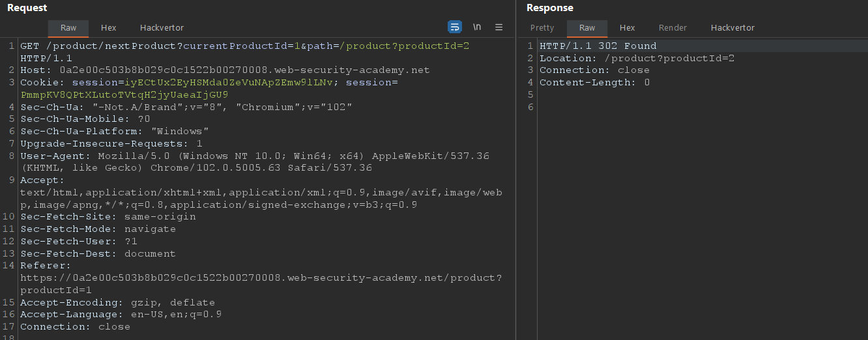Switch the Request view to Hex tab
Image resolution: width=868 pixels, height=340 pixels.
pyautogui.click(x=108, y=28)
